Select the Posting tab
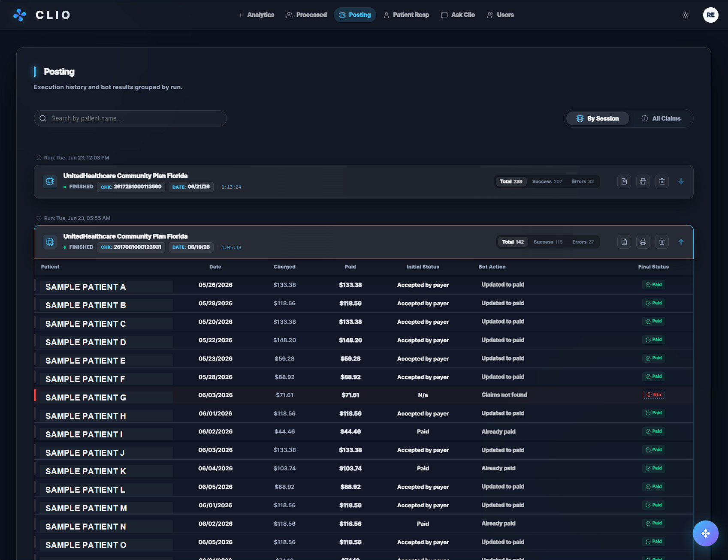Image resolution: width=728 pixels, height=560 pixels. [355, 15]
